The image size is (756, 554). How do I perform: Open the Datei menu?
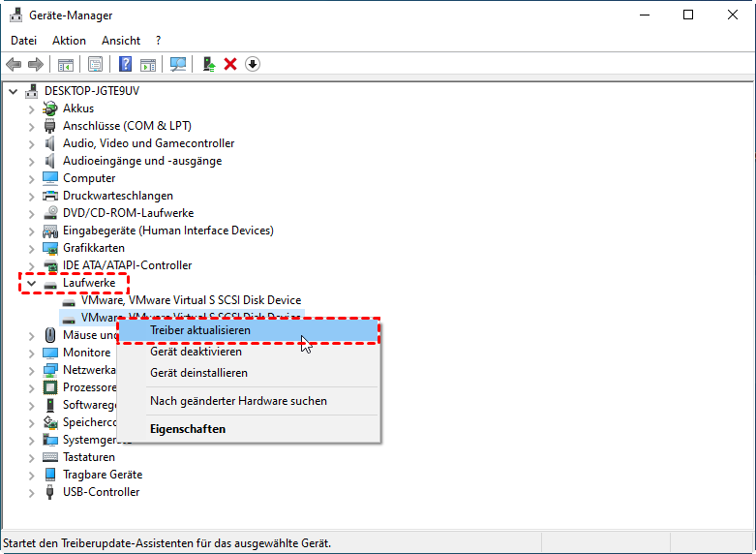23,41
